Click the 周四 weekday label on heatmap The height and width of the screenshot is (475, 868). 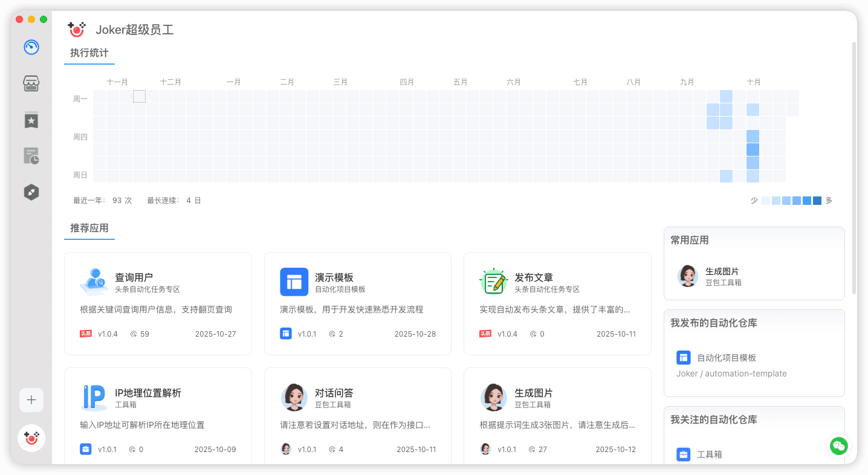pyautogui.click(x=80, y=137)
